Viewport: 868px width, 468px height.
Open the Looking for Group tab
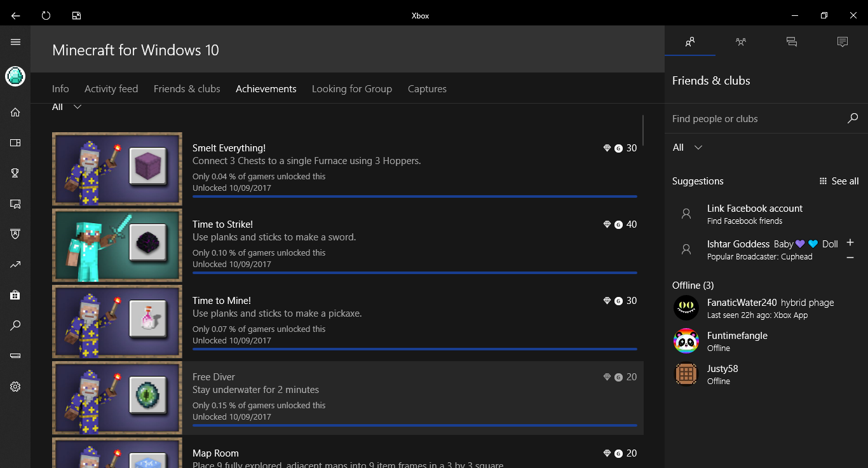pyautogui.click(x=351, y=89)
